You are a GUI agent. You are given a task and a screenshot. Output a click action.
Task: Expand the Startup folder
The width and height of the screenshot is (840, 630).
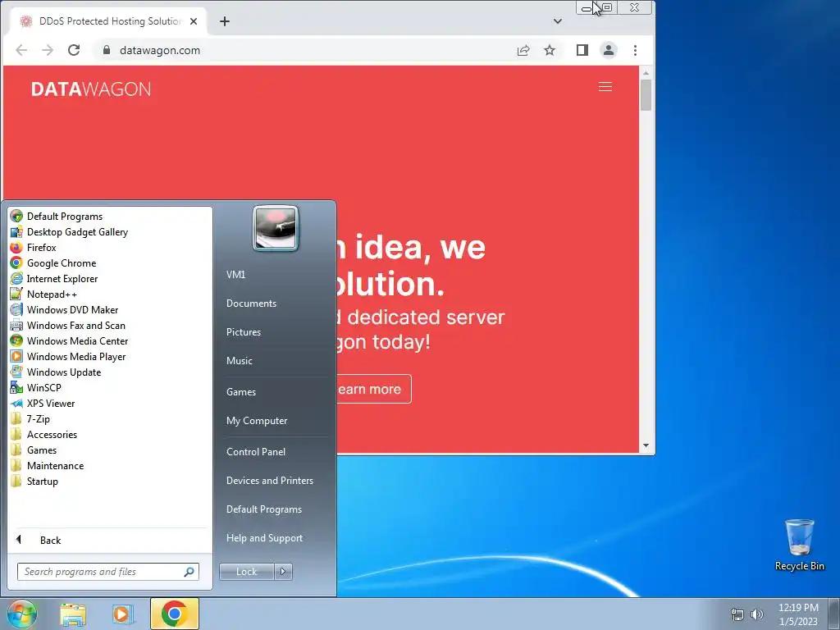pos(43,481)
